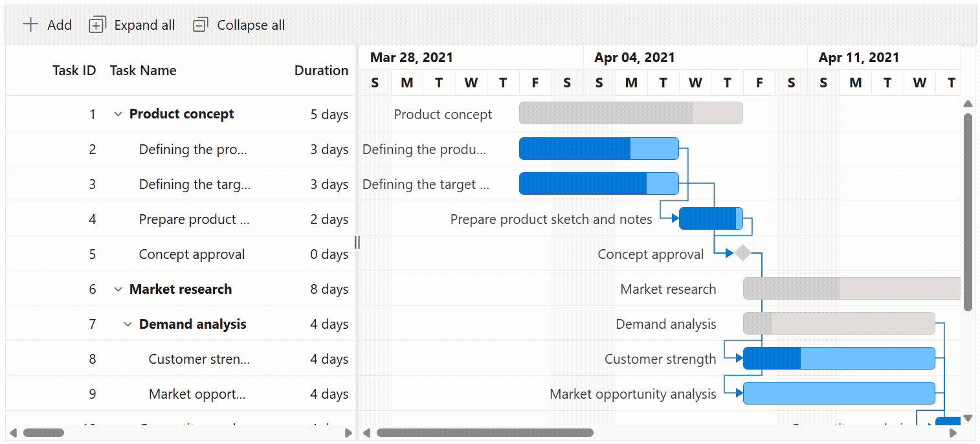980x444 pixels.
Task: Collapse the Demand analysis subtask group
Action: (x=127, y=324)
